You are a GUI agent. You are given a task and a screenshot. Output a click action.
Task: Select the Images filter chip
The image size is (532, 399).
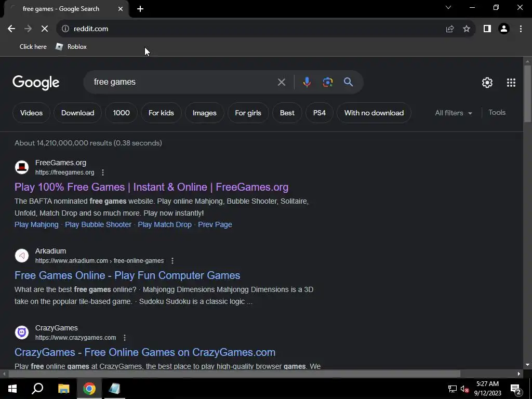point(205,113)
